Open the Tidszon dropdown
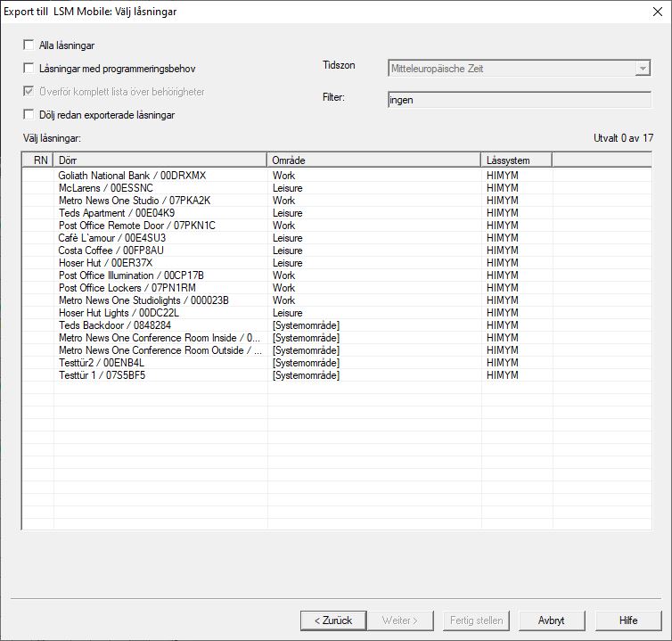 pyautogui.click(x=642, y=69)
